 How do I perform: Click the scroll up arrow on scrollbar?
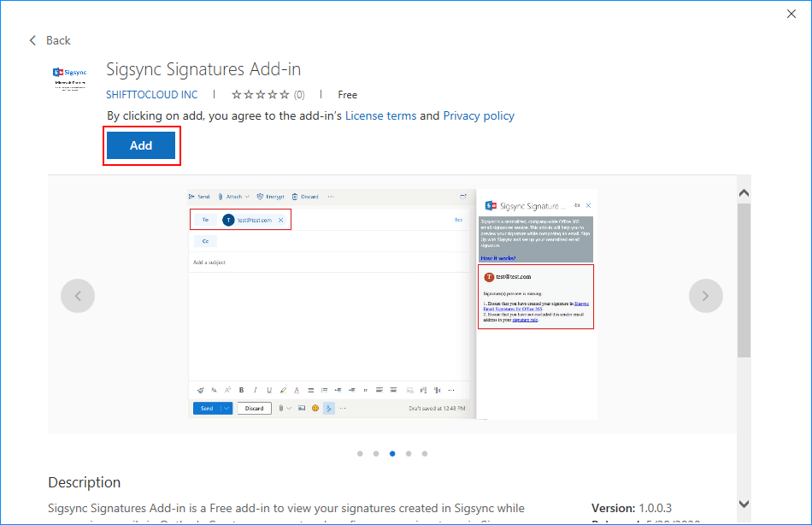744,192
